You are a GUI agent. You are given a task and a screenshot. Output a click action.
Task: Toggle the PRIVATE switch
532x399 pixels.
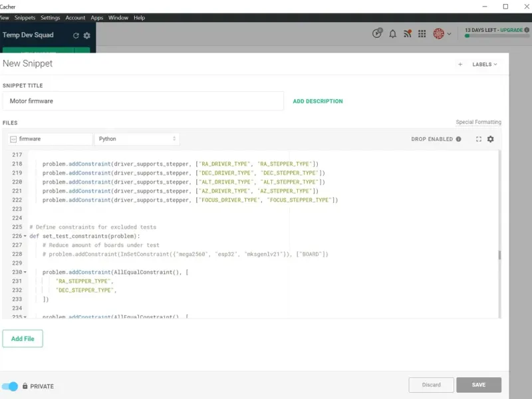pos(10,386)
